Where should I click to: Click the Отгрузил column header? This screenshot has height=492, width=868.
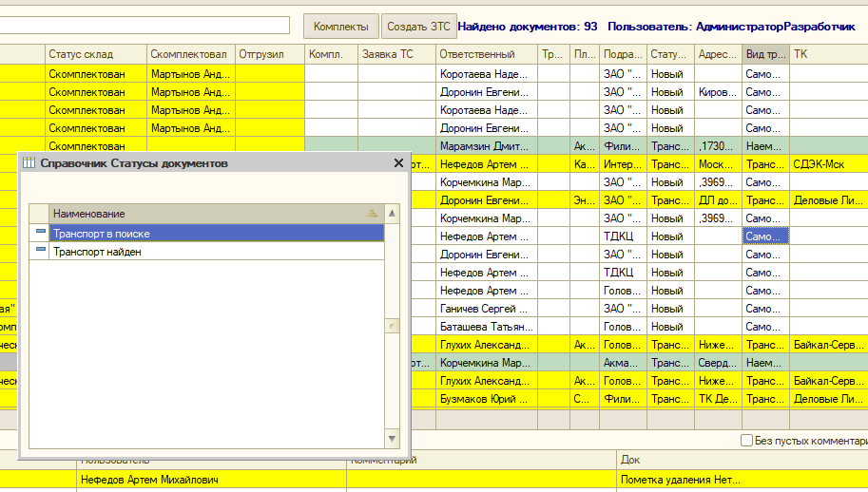point(270,54)
